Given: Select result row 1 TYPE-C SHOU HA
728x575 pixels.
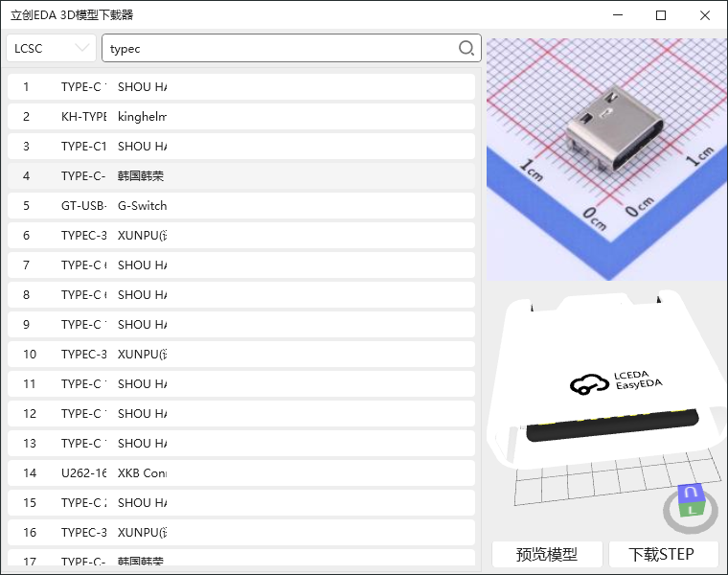Looking at the screenshot, I should 241,87.
